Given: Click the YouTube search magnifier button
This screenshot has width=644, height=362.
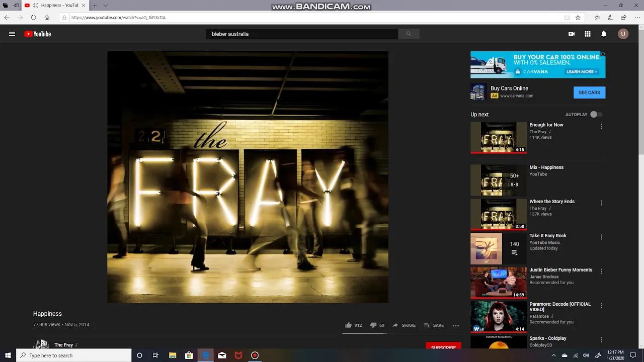Looking at the screenshot, I should (x=409, y=34).
